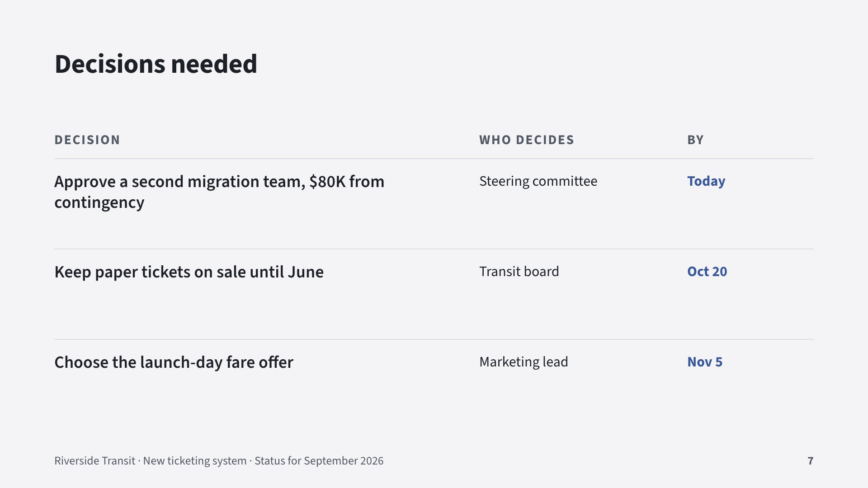Click the word 'contingency' in the first row
This screenshot has height=488, width=868.
point(99,203)
